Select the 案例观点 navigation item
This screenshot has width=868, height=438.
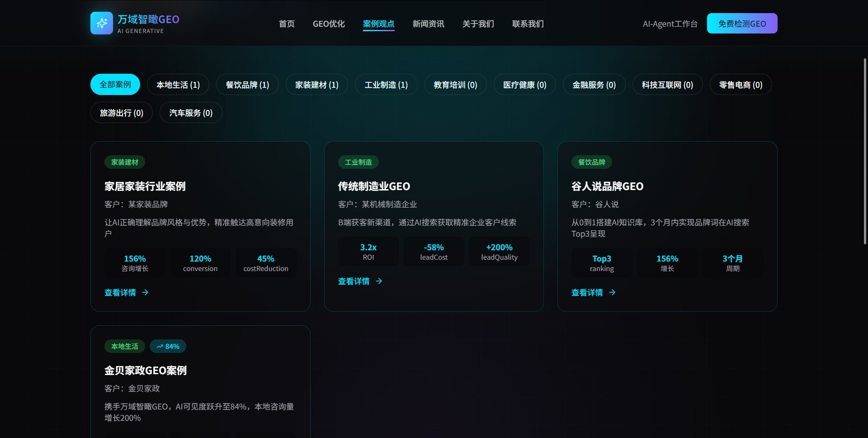point(378,24)
